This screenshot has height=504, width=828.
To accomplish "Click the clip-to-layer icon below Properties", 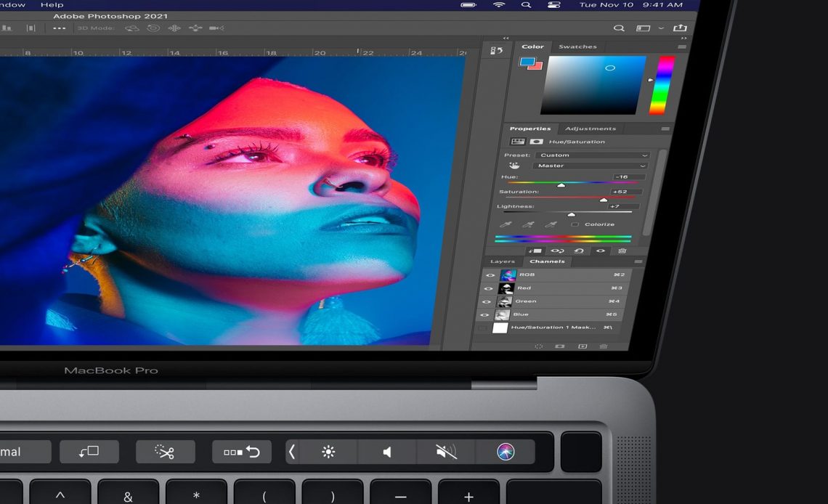I will (x=536, y=251).
